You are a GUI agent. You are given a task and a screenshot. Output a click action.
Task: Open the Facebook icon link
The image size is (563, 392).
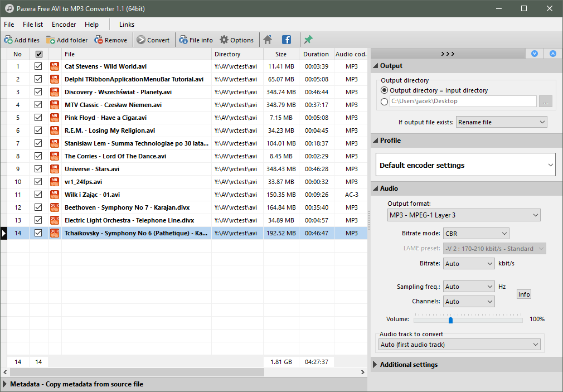tap(287, 40)
